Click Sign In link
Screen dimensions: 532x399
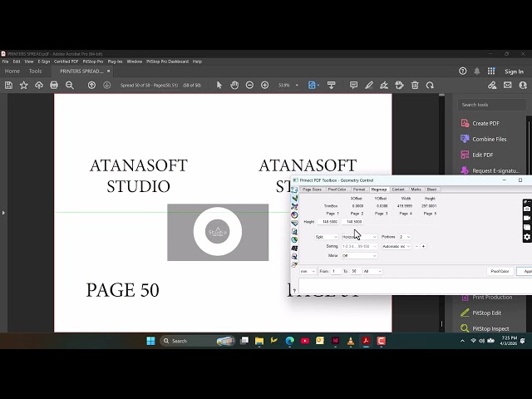click(x=514, y=71)
